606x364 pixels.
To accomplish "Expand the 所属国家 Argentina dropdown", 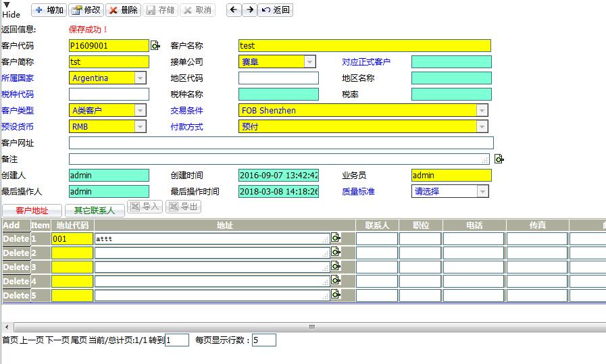I will 140,78.
